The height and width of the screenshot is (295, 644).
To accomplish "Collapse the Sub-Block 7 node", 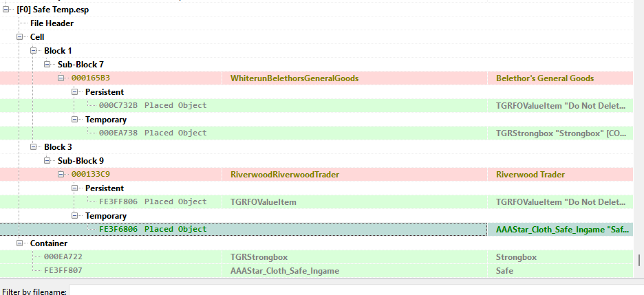I will coord(47,65).
